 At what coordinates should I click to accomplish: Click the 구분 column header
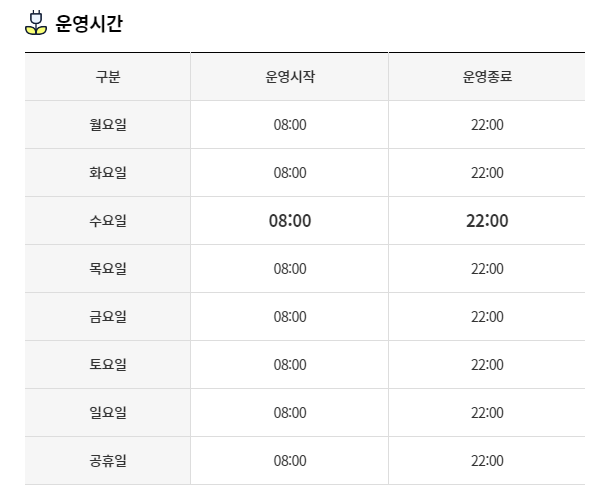(108, 77)
